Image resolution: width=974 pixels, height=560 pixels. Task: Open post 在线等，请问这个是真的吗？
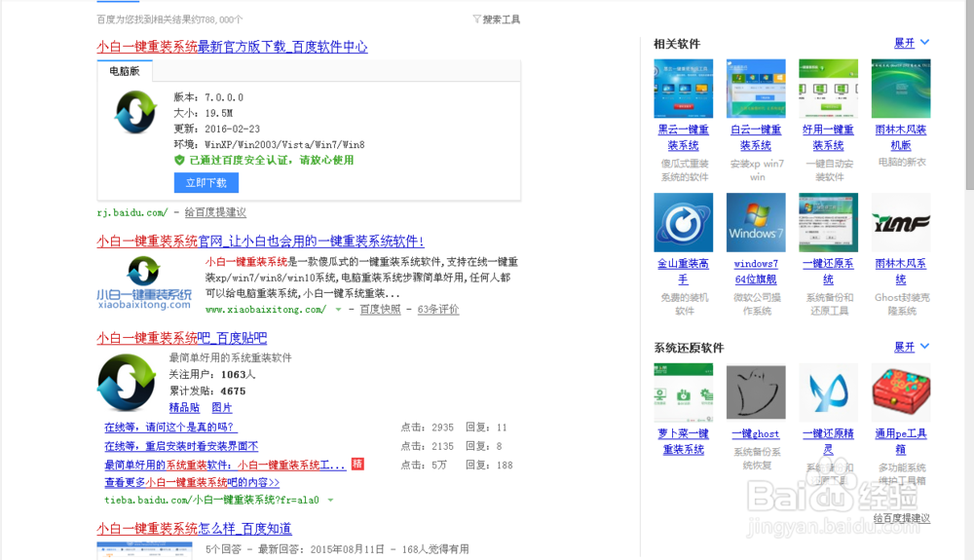tap(170, 428)
